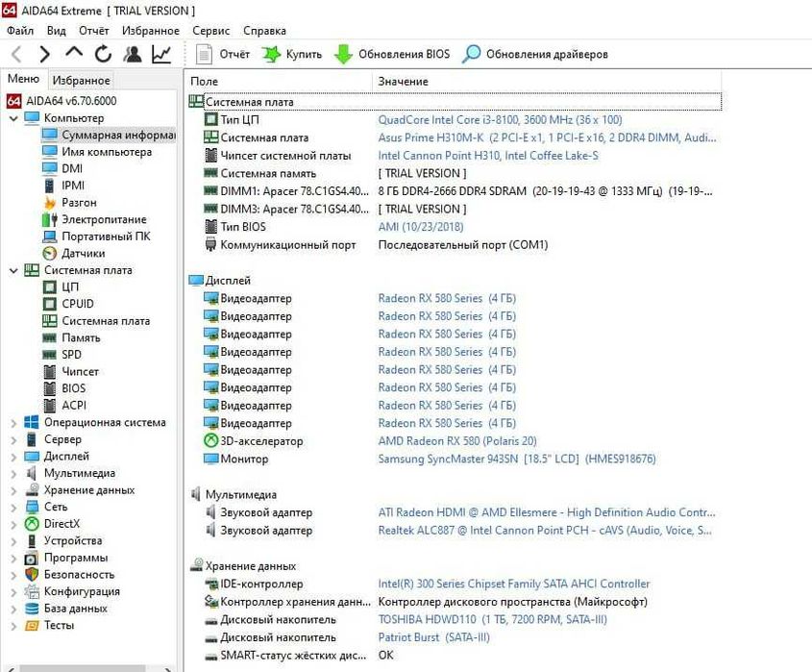
Task: Open the AMI (10/23/2018) BIOS link
Action: tap(421, 227)
